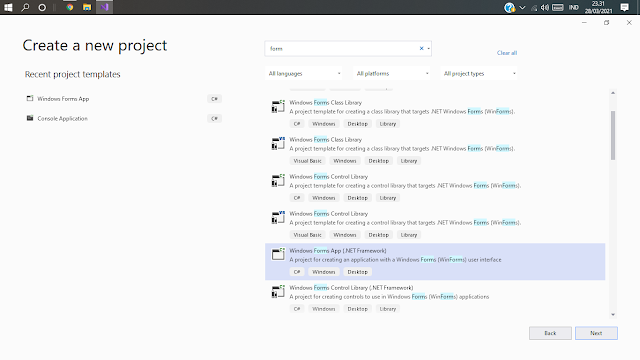
Task: Switch to Visual Studio taskbar icon
Action: click(104, 7)
